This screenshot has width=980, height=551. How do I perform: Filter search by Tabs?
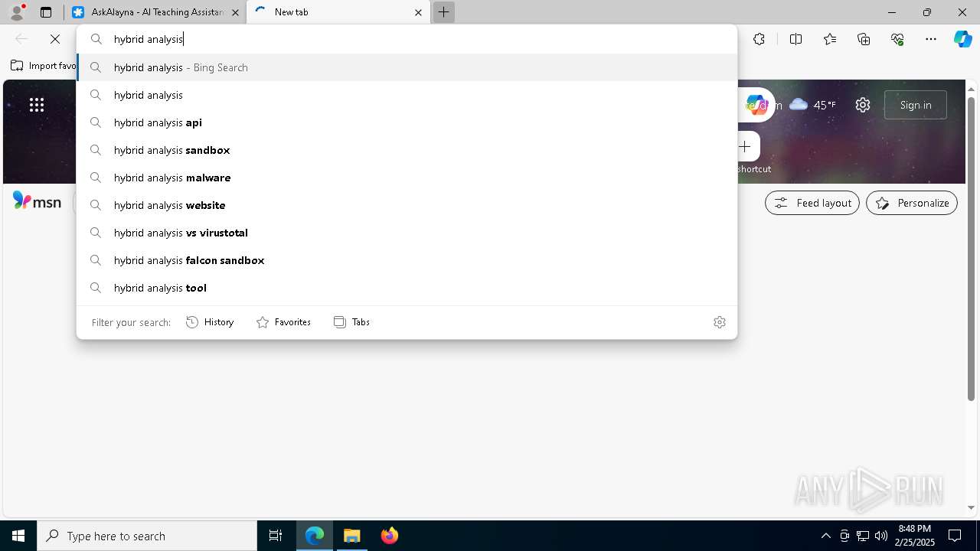click(x=351, y=322)
